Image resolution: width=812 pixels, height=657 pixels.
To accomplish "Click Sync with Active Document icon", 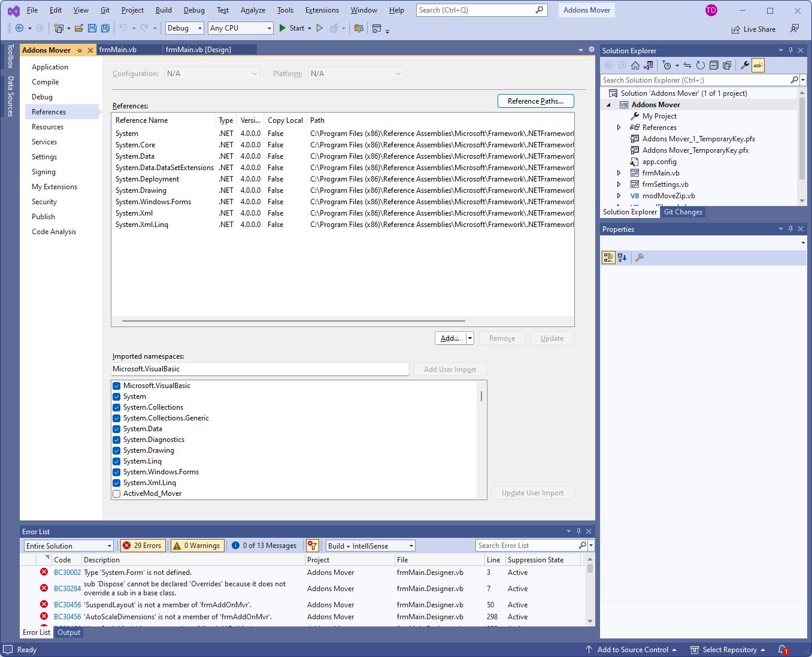I will click(687, 65).
